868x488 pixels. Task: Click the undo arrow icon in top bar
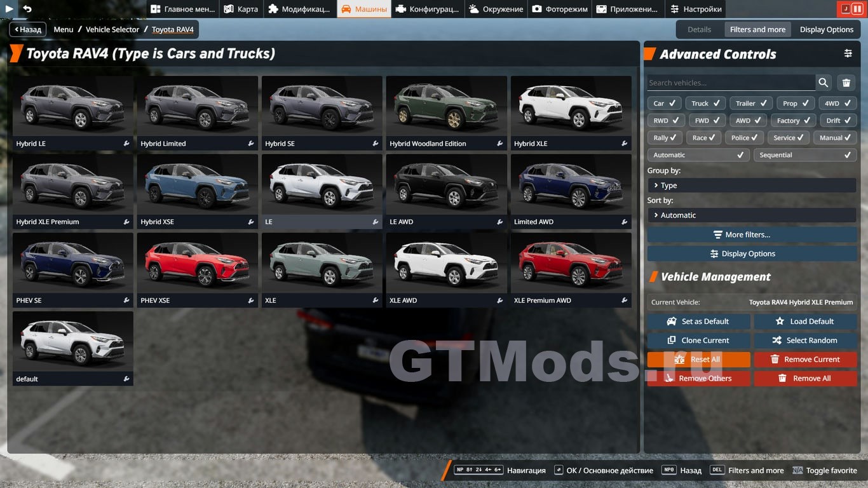coord(27,9)
